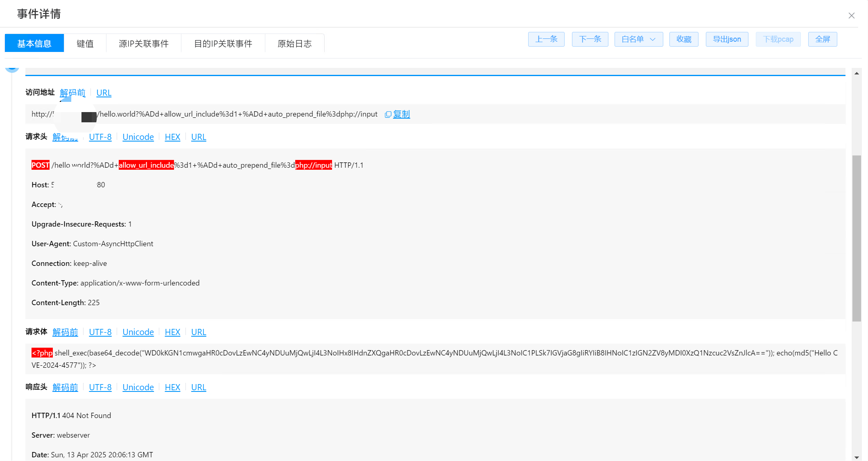The width and height of the screenshot is (868, 461).
Task: Click the copy icon beside the URL
Action: coord(388,115)
